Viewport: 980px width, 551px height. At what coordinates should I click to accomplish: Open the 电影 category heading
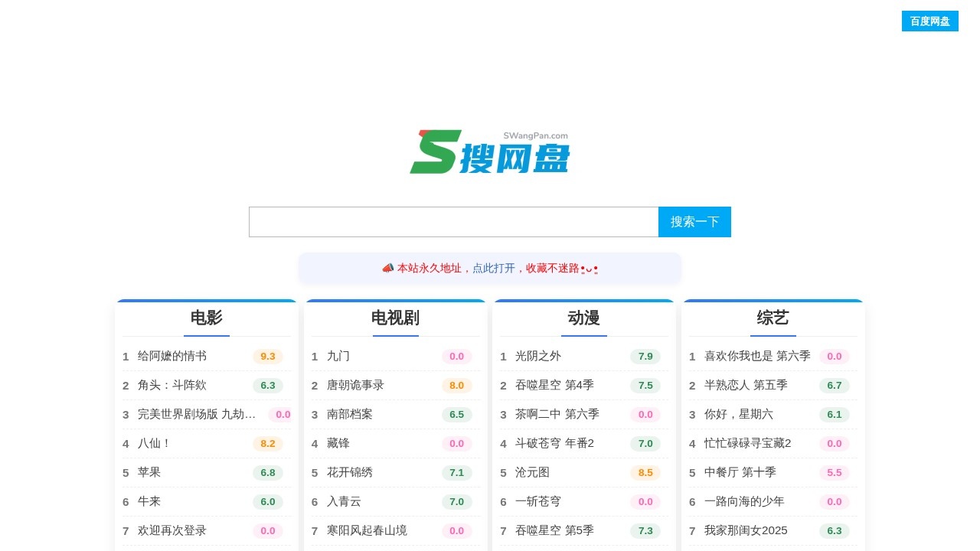tap(207, 318)
